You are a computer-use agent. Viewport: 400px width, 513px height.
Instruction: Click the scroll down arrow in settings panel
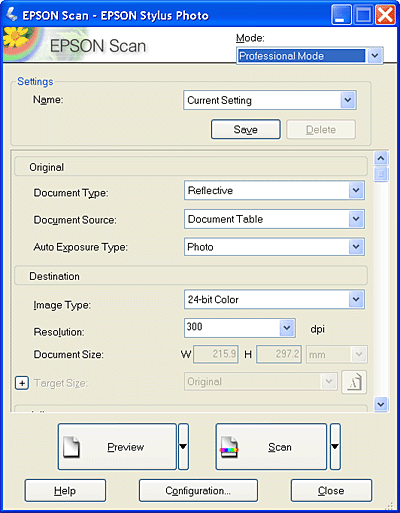381,404
